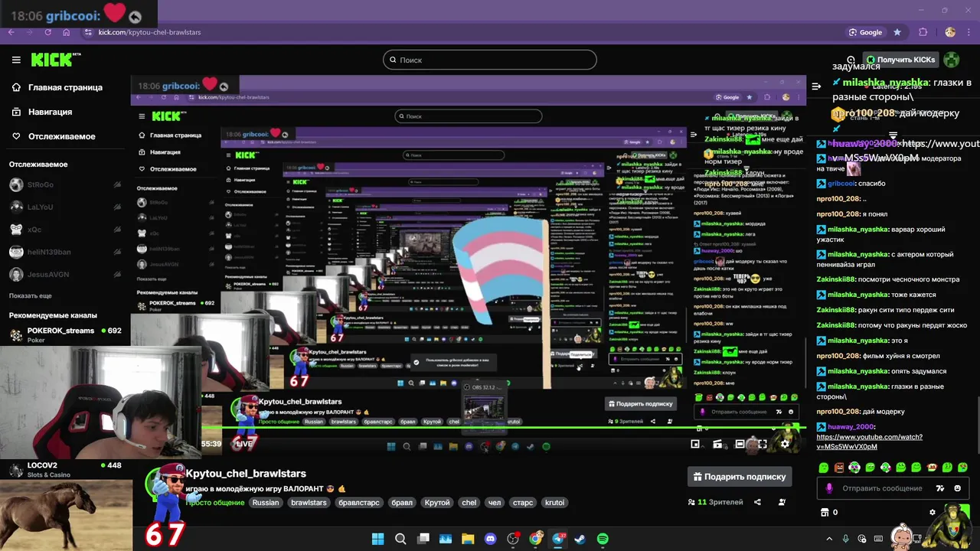
Task: Open followed channel heliN139ban
Action: [65, 252]
